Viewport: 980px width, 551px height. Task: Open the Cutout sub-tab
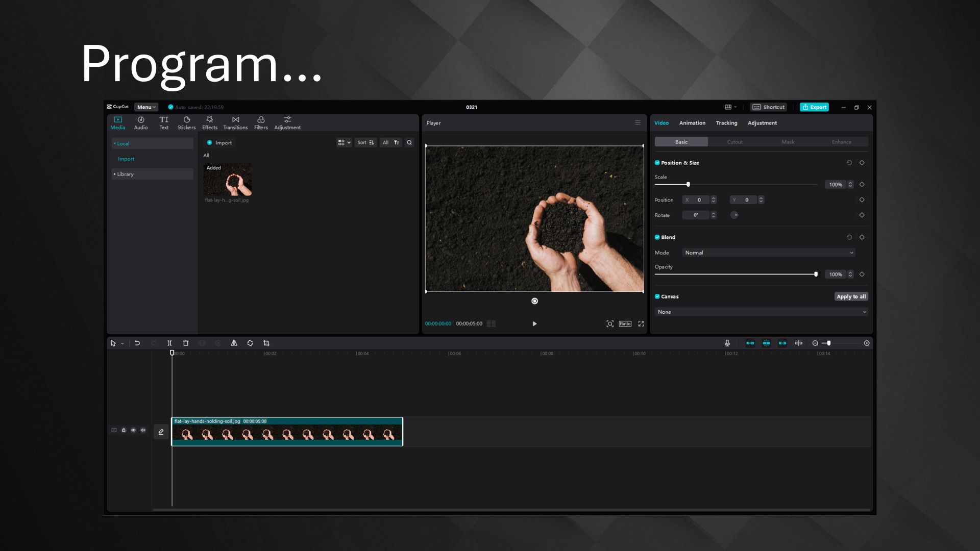734,142
